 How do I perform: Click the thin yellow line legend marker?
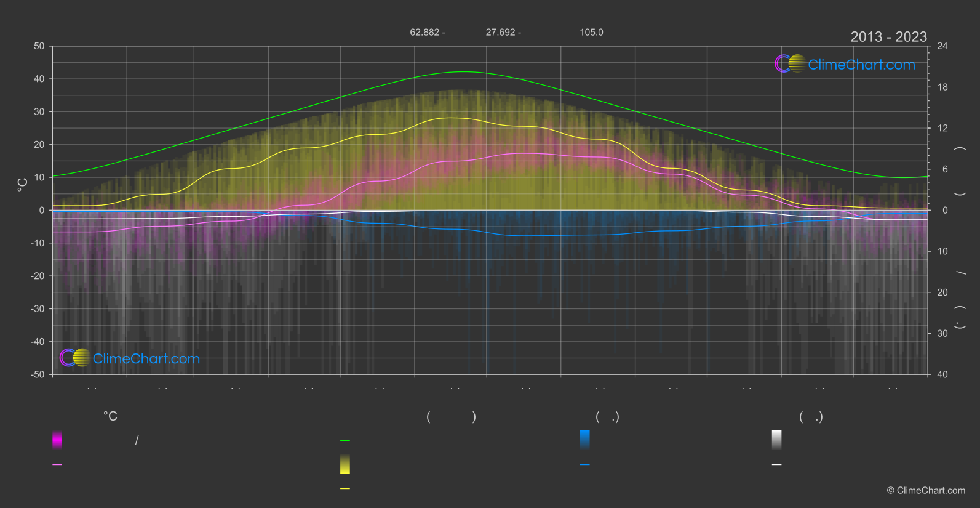345,489
